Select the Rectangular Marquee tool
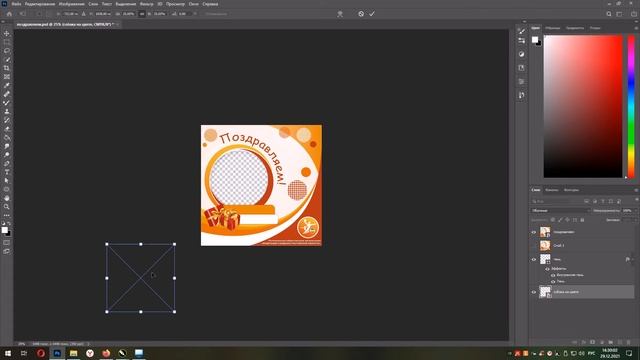This screenshot has width=640, height=360. click(x=7, y=42)
